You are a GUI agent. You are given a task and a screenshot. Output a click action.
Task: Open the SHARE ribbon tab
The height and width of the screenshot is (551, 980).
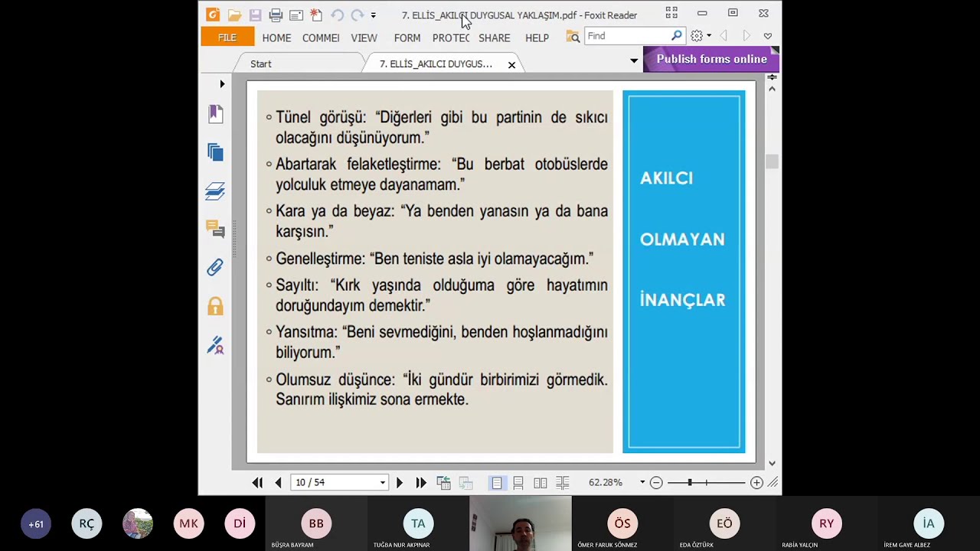tap(495, 37)
